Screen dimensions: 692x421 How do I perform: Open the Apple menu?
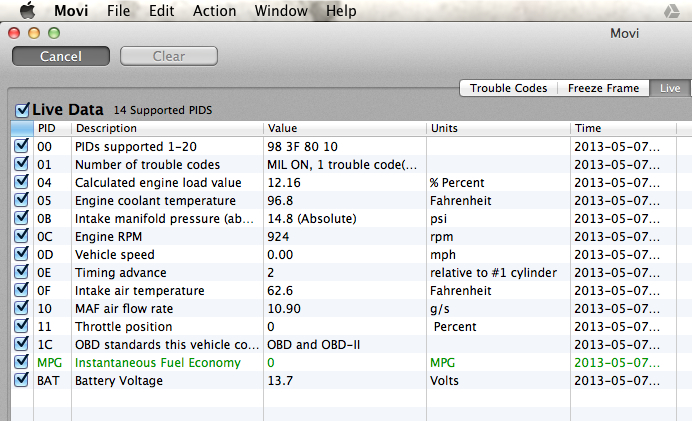pyautogui.click(x=27, y=11)
